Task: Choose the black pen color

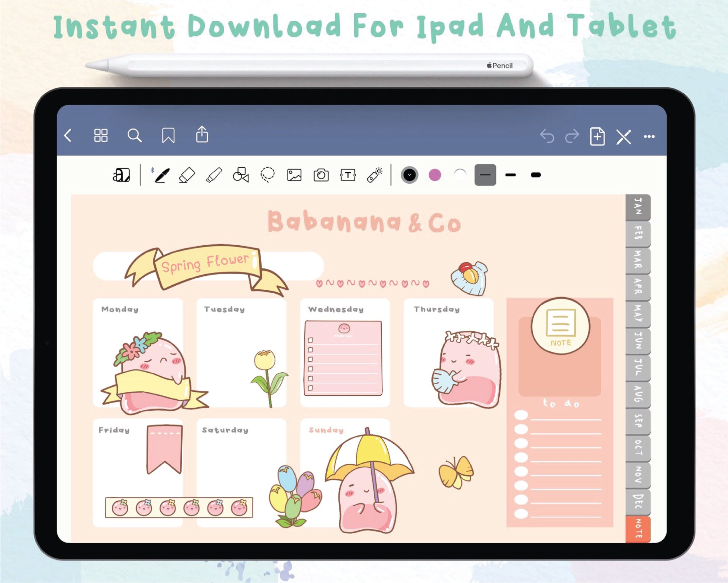Action: [409, 175]
